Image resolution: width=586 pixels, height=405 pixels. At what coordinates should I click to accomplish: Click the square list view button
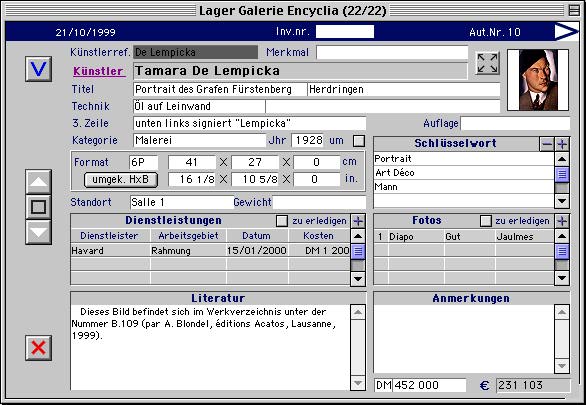tap(38, 207)
